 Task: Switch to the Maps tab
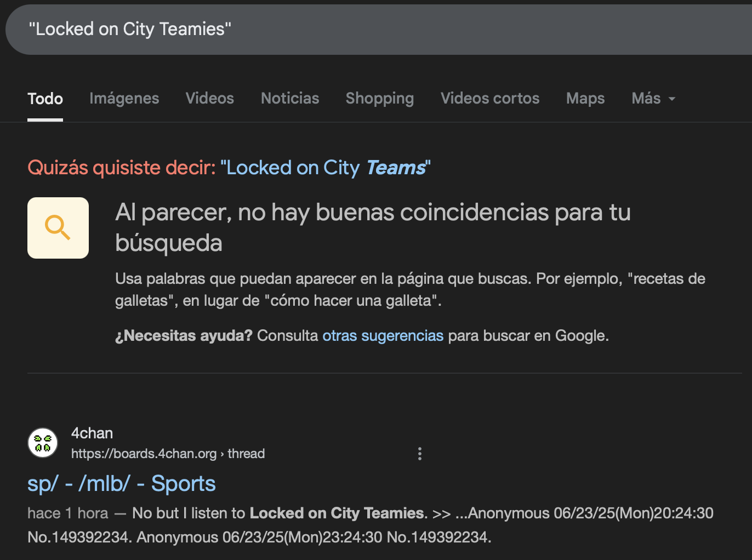tap(585, 99)
